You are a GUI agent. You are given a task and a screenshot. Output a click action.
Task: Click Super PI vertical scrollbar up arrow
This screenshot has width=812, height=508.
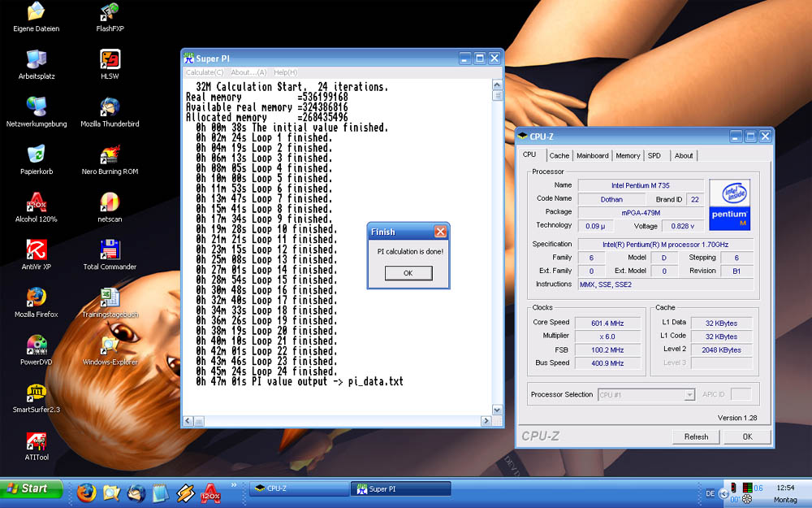[x=497, y=85]
